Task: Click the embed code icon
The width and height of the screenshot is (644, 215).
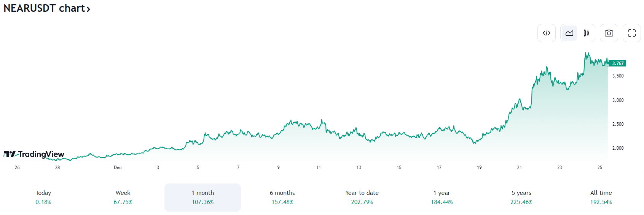Action: click(x=547, y=33)
